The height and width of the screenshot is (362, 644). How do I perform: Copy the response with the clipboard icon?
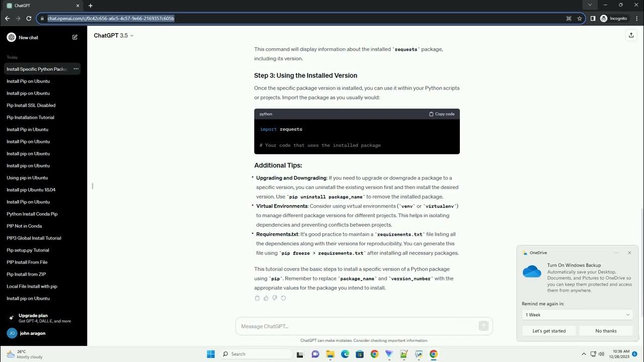[x=257, y=298]
